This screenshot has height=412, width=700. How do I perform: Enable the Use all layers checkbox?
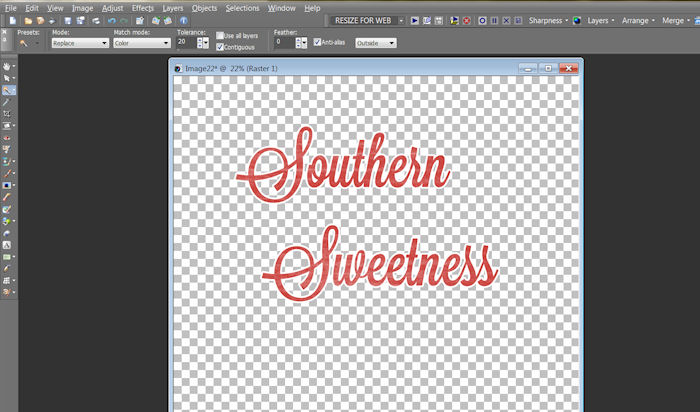point(220,36)
